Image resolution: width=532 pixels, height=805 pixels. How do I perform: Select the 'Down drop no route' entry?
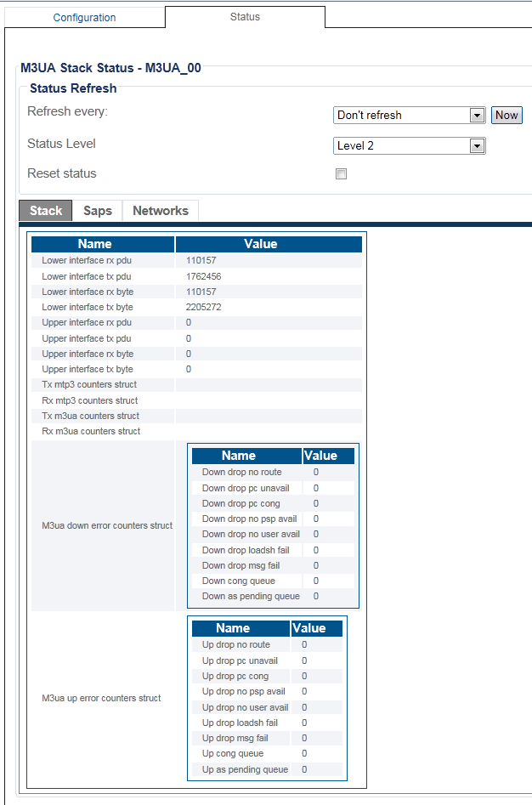[241, 472]
